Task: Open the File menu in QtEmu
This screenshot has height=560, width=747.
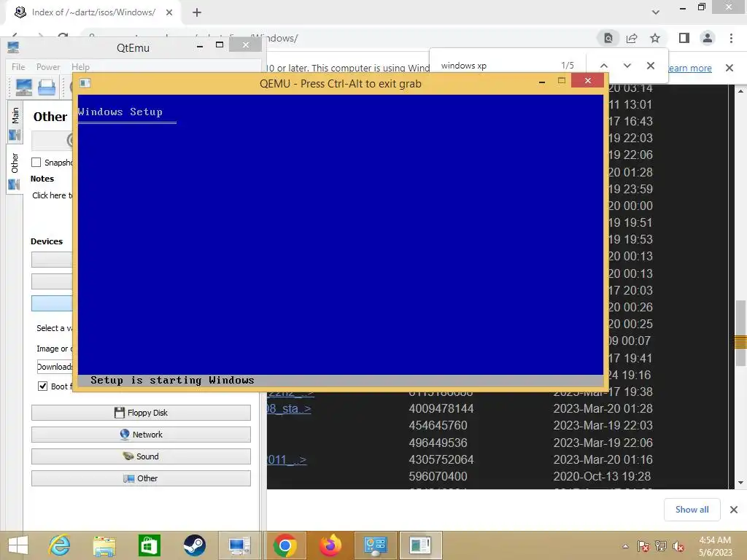Action: click(x=18, y=66)
